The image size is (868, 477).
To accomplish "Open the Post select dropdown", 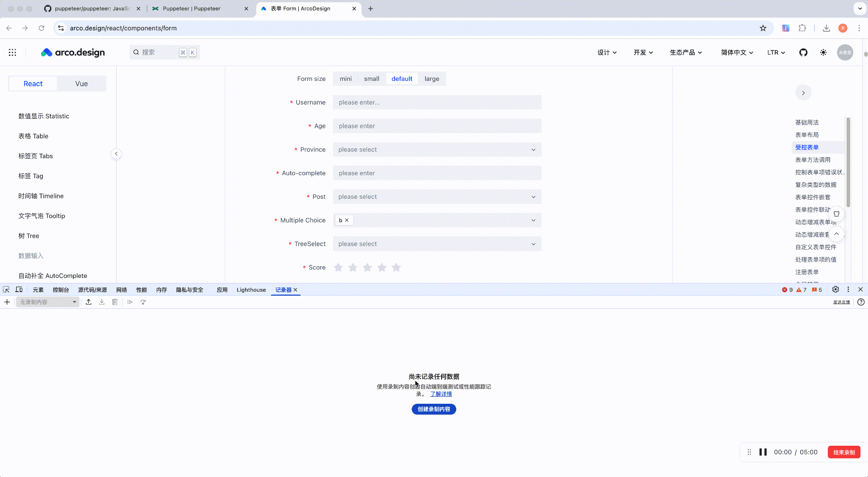I will [x=437, y=197].
